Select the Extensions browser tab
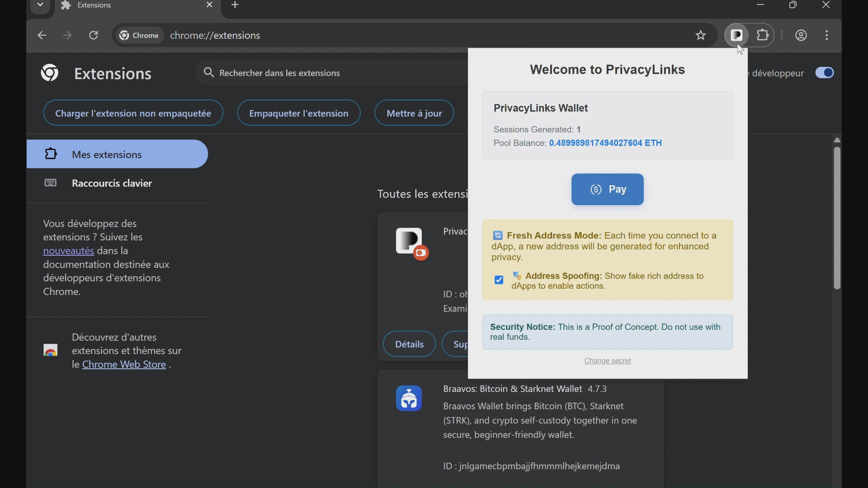This screenshot has height=488, width=868. [x=138, y=5]
